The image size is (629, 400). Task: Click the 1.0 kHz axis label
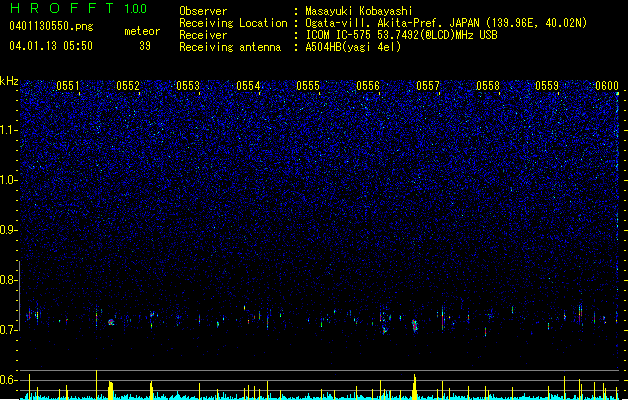pos(9,180)
